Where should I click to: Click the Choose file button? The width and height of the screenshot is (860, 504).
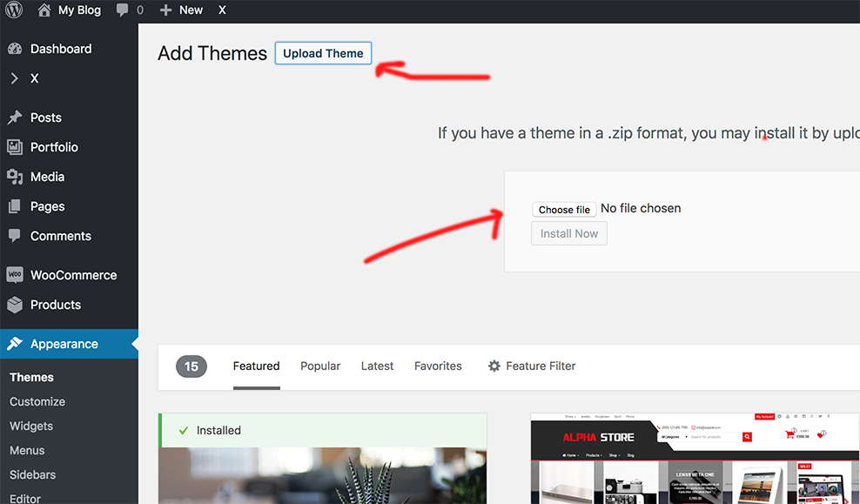564,210
